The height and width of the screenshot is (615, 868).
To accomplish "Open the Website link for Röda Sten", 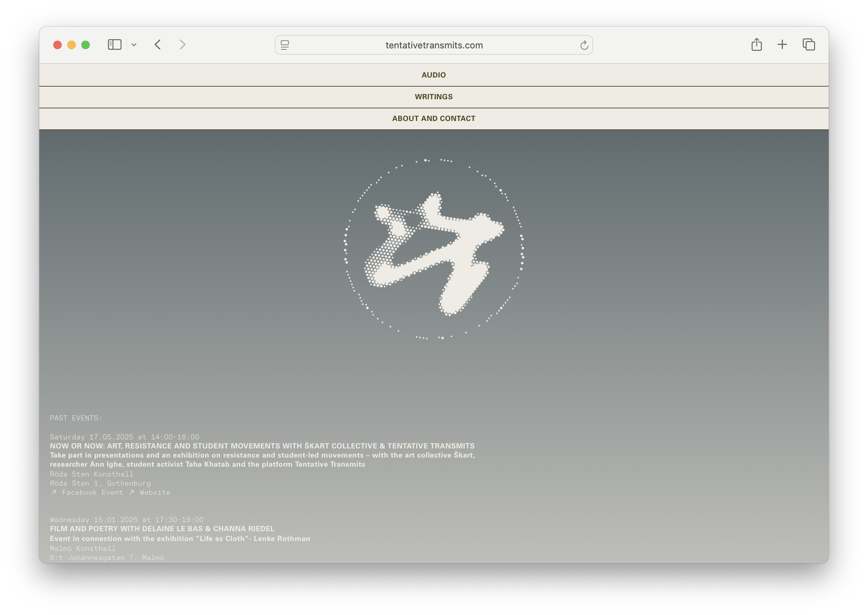I will [x=155, y=493].
